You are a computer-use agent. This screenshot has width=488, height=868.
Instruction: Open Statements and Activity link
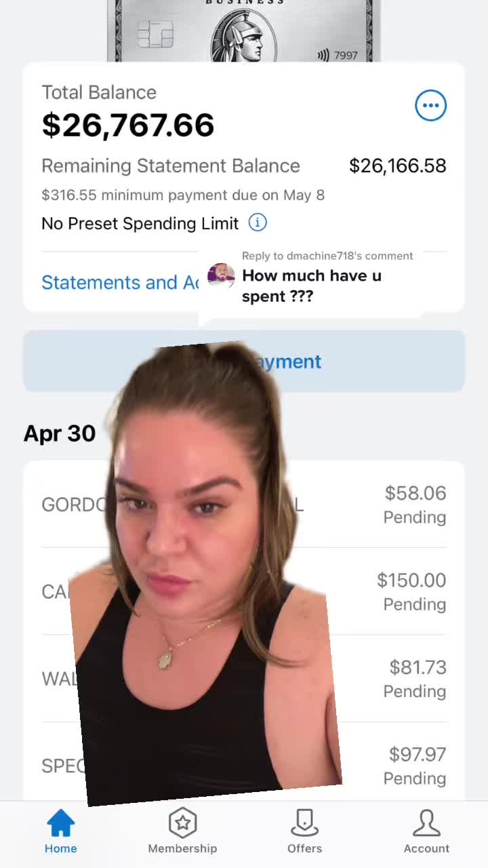120,282
